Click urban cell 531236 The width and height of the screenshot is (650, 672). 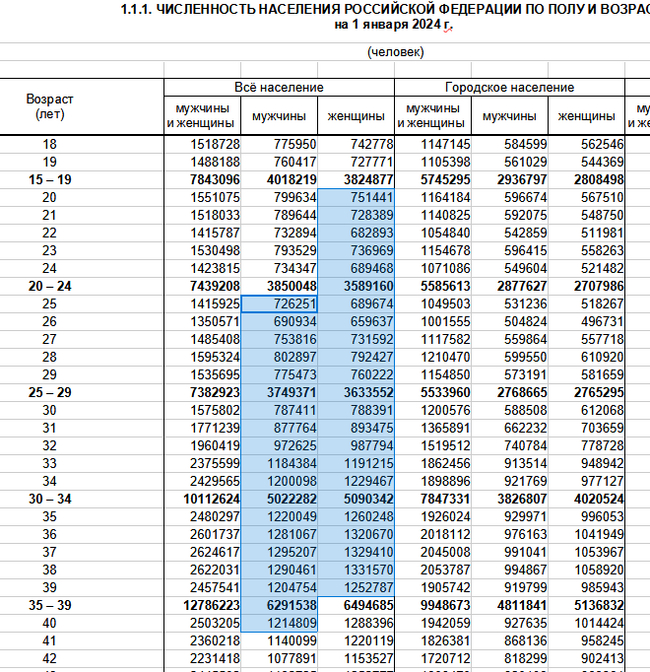click(x=509, y=304)
